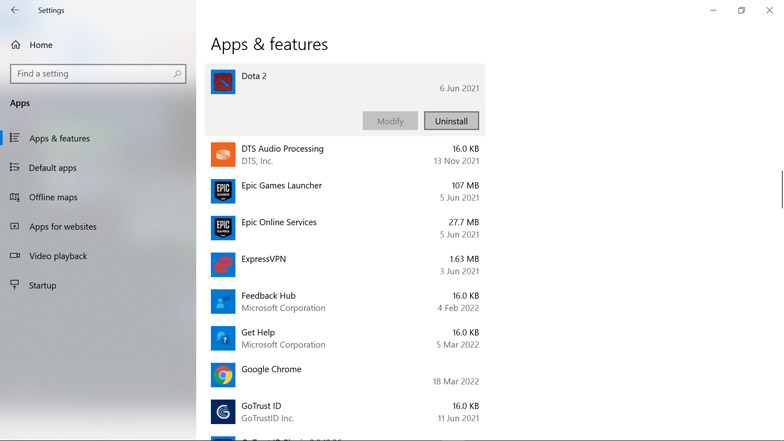The height and width of the screenshot is (441, 784).
Task: Click the Apps & features list icon
Action: pyautogui.click(x=15, y=138)
